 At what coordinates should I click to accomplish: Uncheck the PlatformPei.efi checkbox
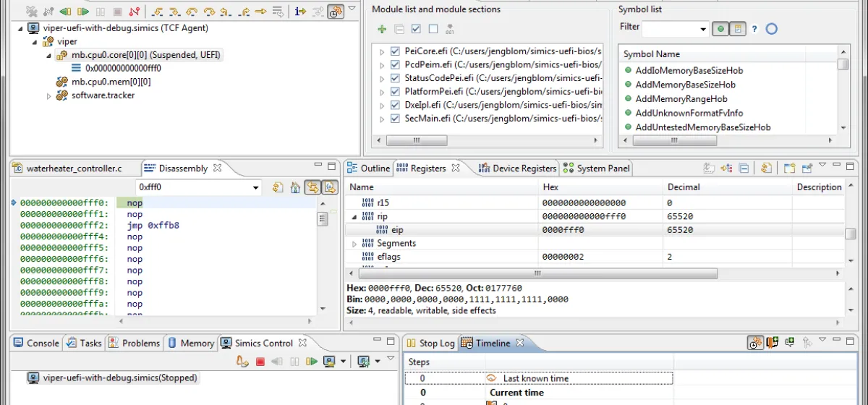[395, 92]
